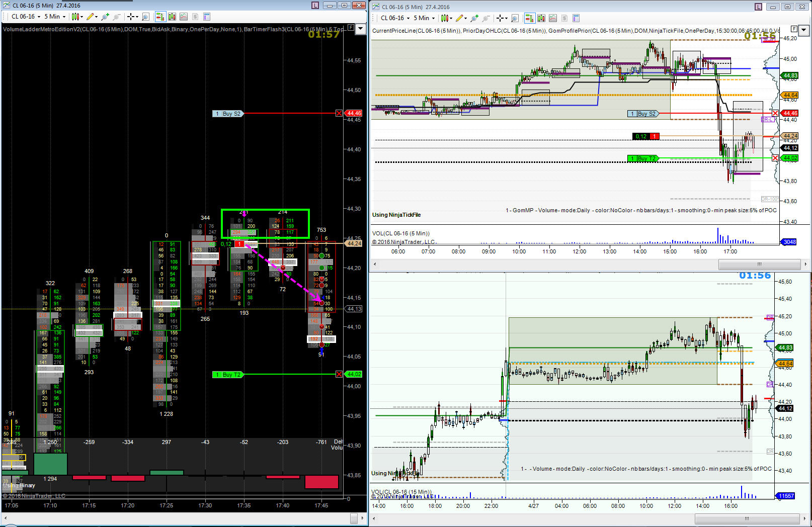Open candlestick chart style dropdown in left chart
The height and width of the screenshot is (527, 812).
pos(77,17)
